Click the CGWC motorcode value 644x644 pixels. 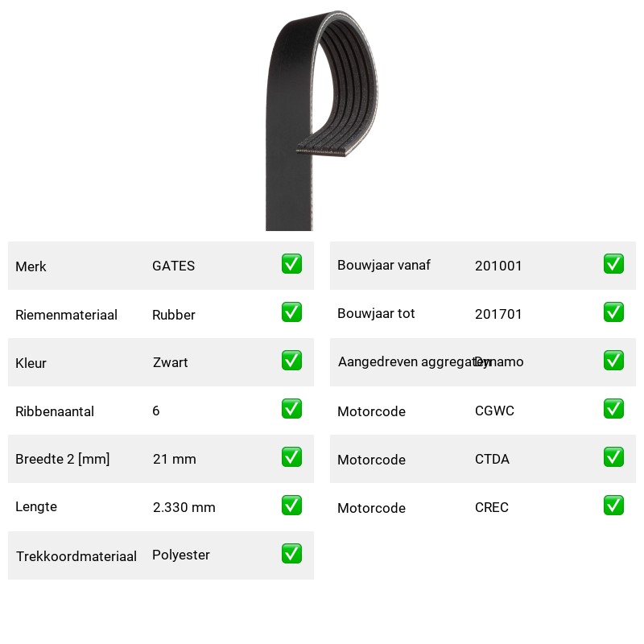click(494, 411)
